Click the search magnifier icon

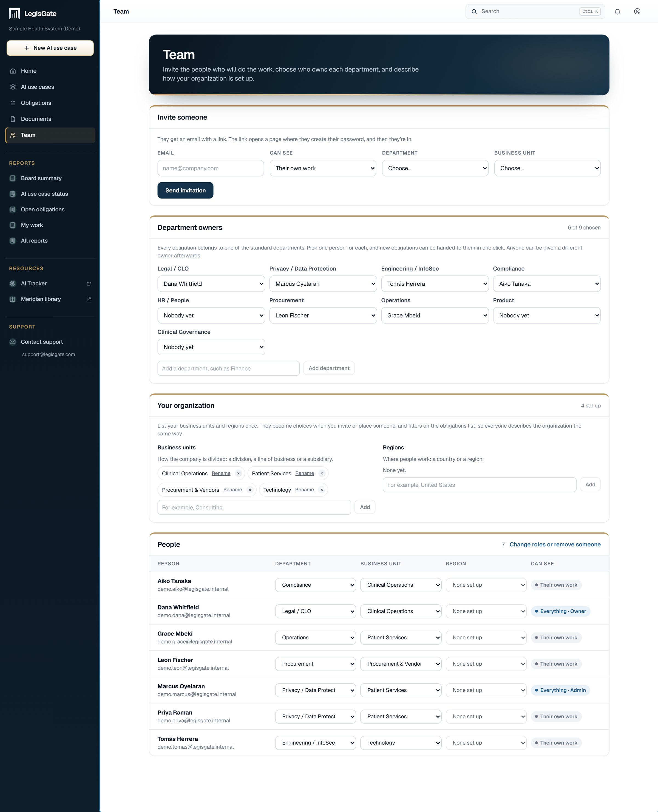click(x=474, y=11)
